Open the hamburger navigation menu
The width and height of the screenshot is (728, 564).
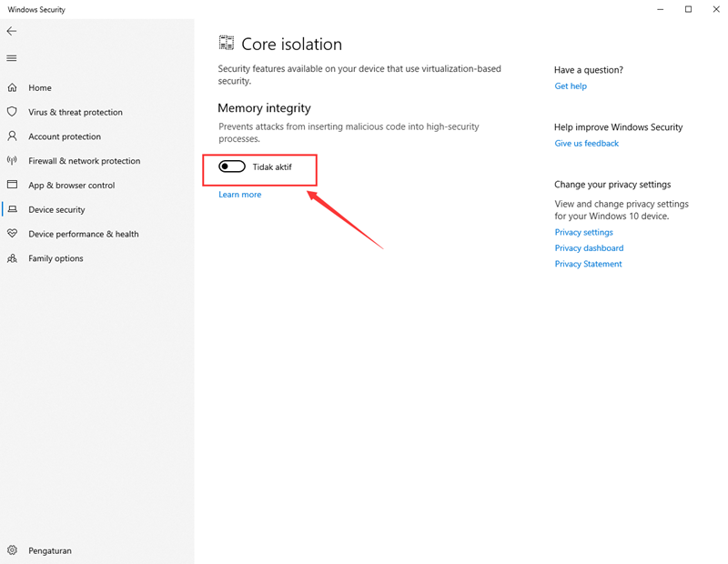(12, 58)
